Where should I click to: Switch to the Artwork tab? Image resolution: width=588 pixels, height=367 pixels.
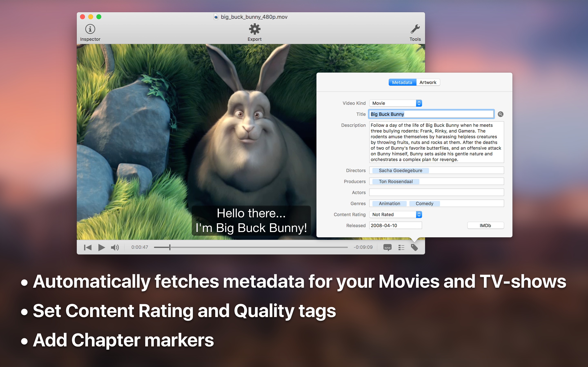(x=428, y=82)
